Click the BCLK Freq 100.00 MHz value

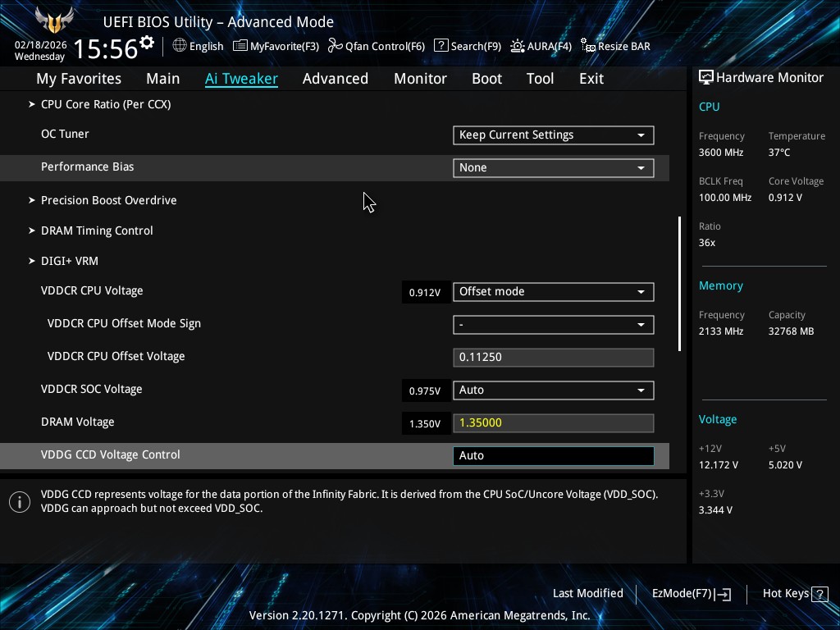point(725,198)
